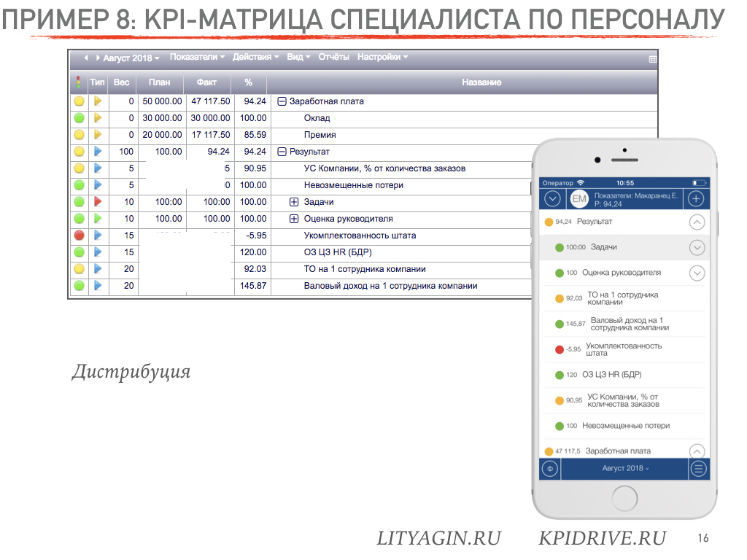The height and width of the screenshot is (560, 747).
Task: Click the 47 117.50 fact value for Заработная плата
Action: 211,101
